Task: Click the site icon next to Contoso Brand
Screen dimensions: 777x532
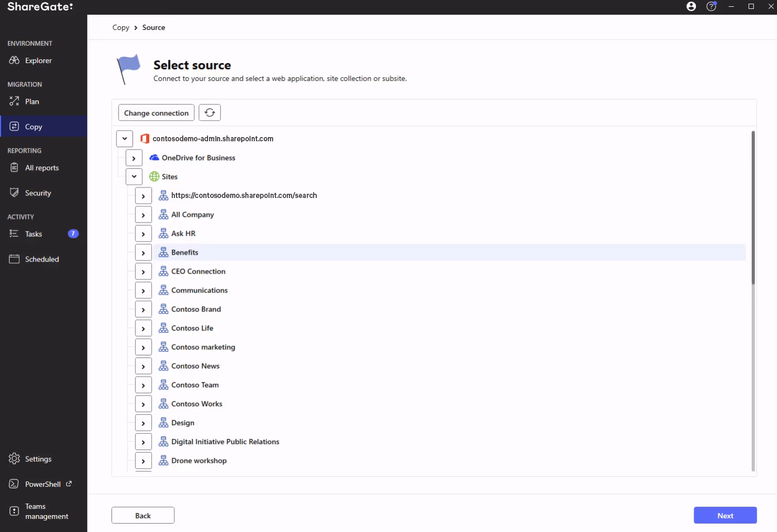Action: pos(163,309)
